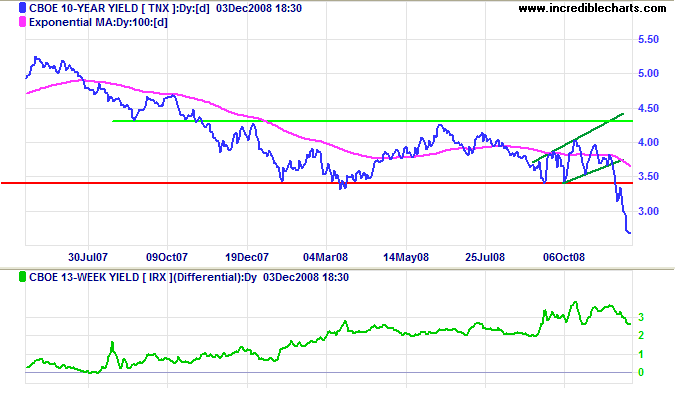The width and height of the screenshot is (675, 395).
Task: Open the www.incrediblecharts.com link
Action: point(592,8)
